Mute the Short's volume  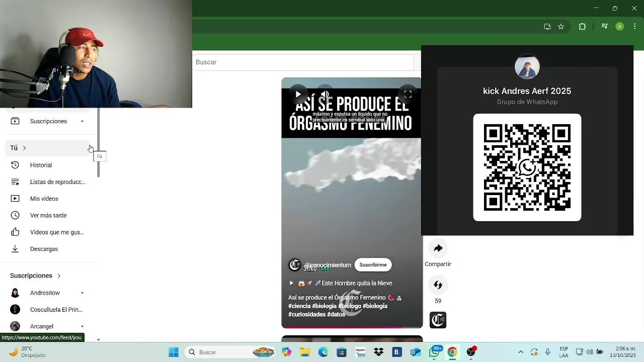coord(325,94)
